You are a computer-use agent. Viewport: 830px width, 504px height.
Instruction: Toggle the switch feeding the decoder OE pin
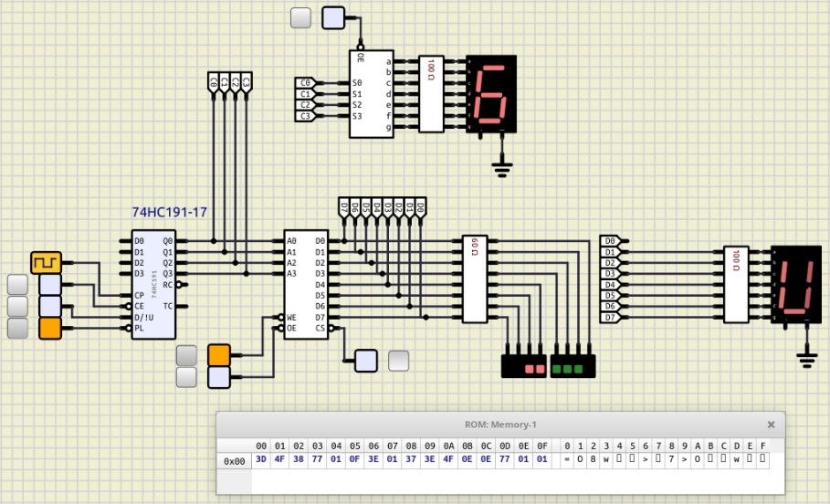point(333,18)
